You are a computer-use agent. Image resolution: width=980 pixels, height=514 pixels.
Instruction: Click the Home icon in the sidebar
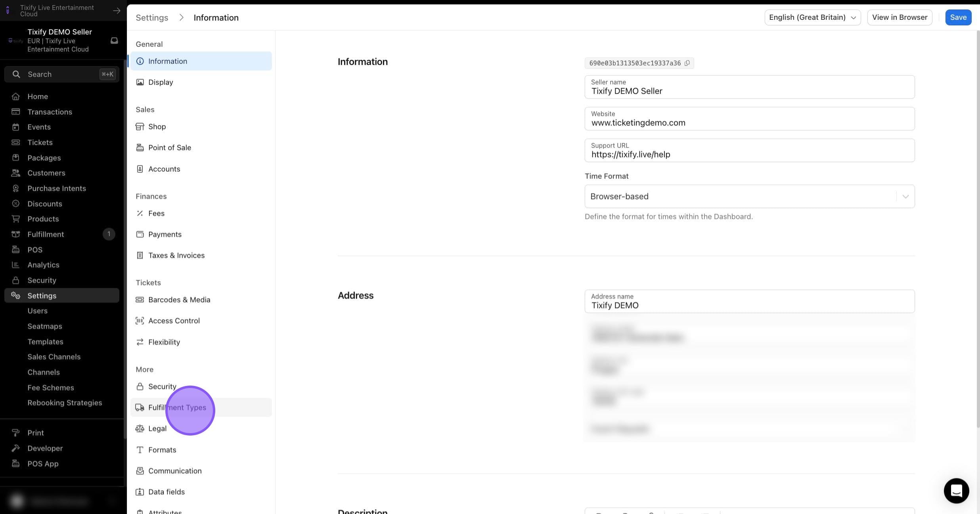tap(15, 96)
